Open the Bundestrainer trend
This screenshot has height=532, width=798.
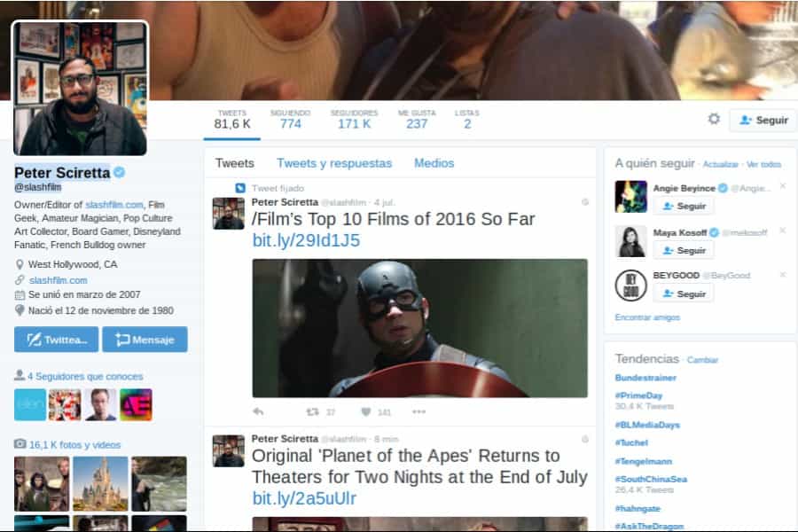pos(645,378)
